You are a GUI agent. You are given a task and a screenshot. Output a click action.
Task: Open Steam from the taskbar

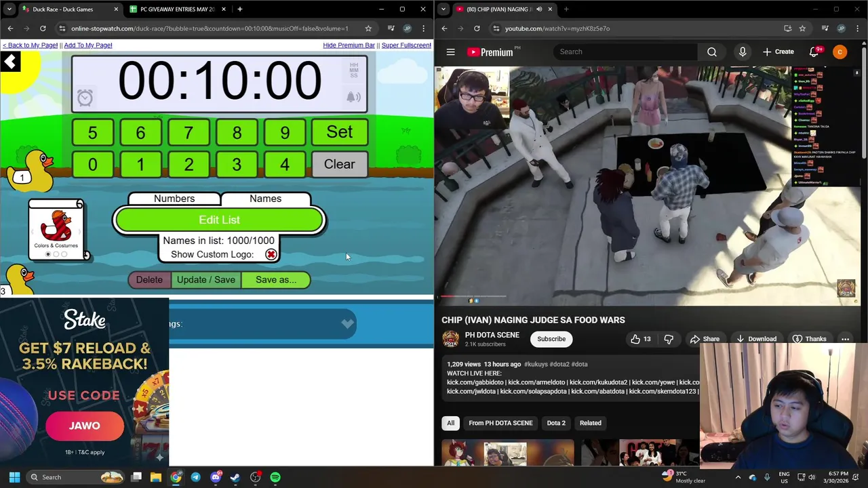[x=235, y=477]
